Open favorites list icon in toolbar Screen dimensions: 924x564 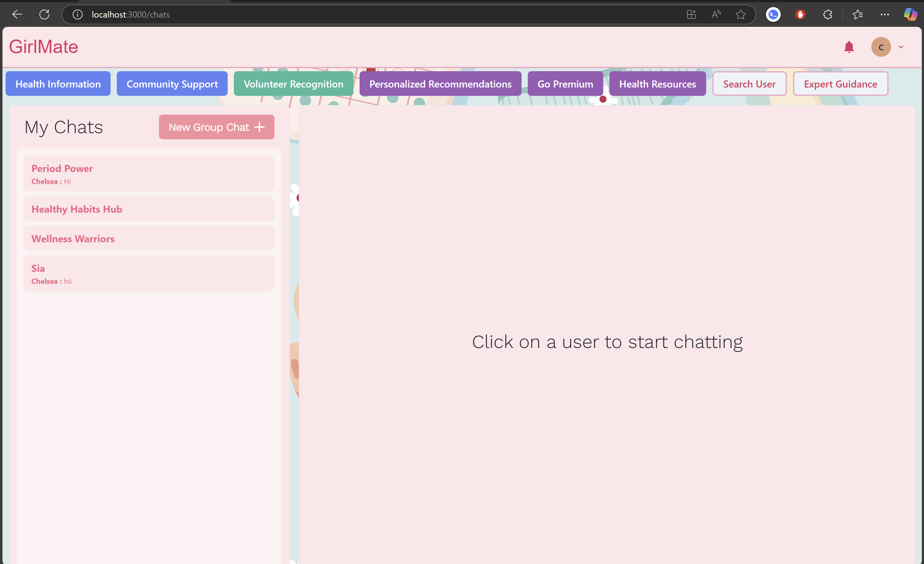click(x=858, y=14)
